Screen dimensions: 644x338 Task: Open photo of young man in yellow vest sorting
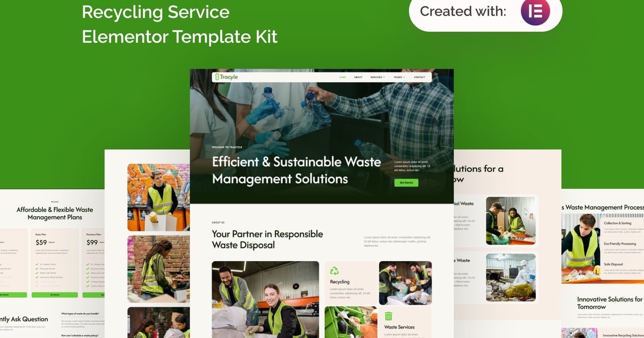click(581, 248)
